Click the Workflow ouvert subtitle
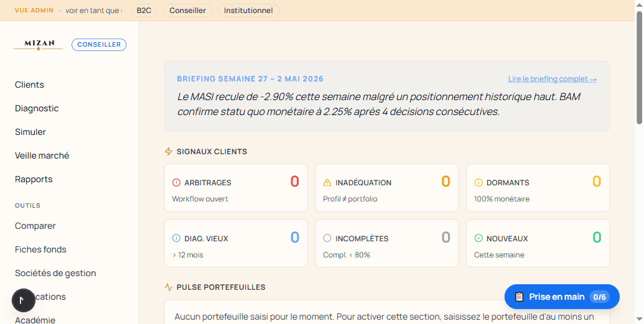Viewport: 644px width, 324px height. (x=200, y=199)
